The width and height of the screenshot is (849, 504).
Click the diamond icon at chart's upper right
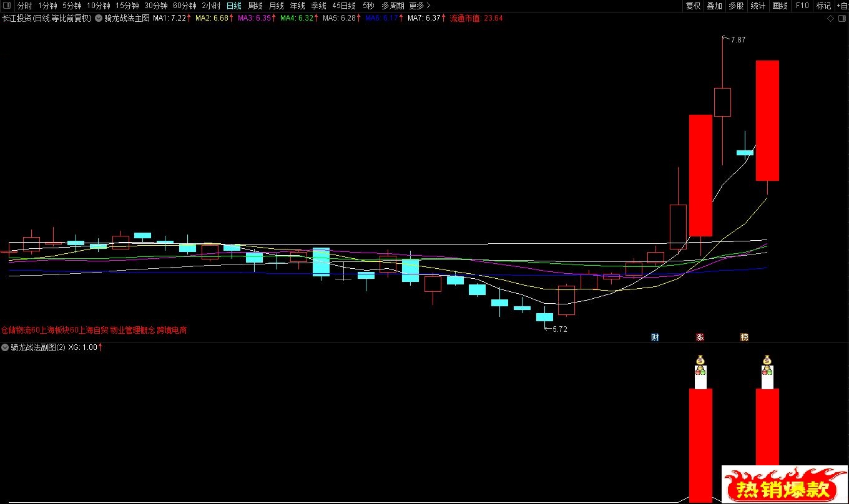point(830,18)
